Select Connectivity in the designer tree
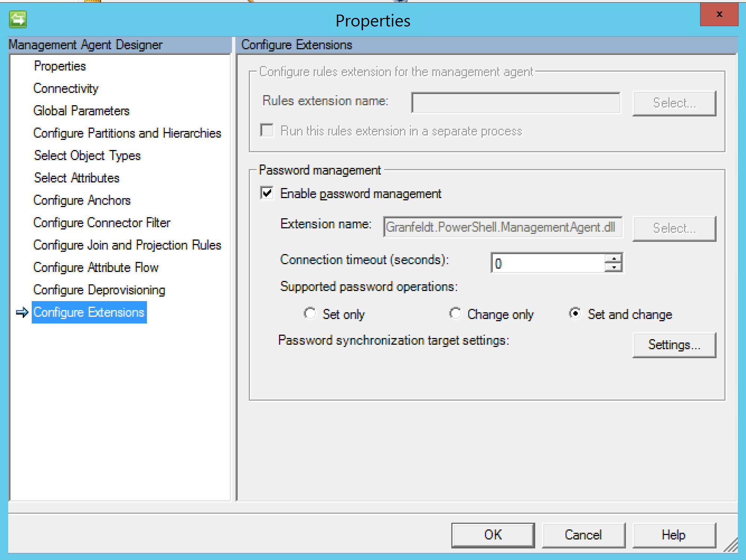This screenshot has height=560, width=746. pyautogui.click(x=65, y=88)
